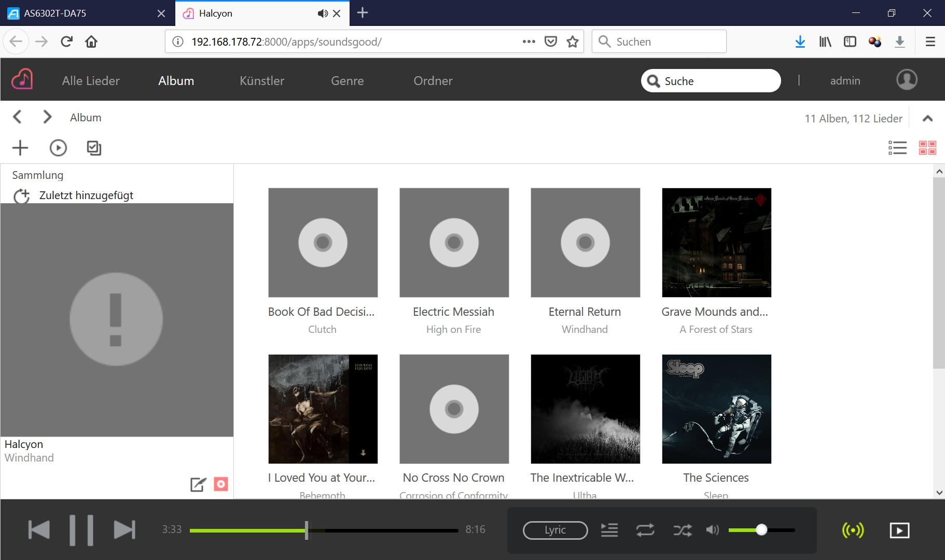The width and height of the screenshot is (945, 560).
Task: Collapse the header with the up chevron
Action: 928,118
